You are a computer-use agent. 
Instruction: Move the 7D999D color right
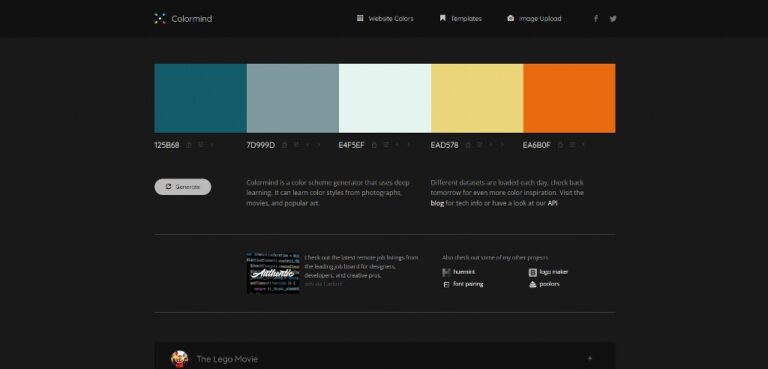pyautogui.click(x=319, y=145)
